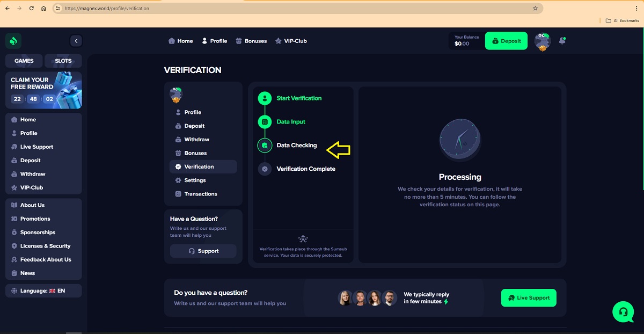Switch to the GAMES tab

(x=24, y=61)
